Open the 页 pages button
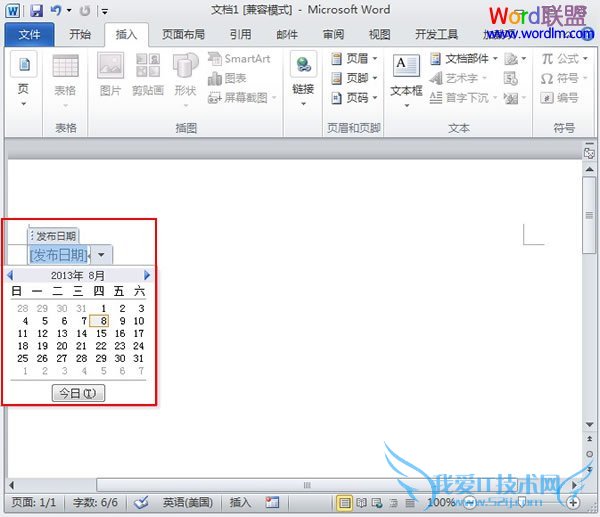 tap(23, 80)
